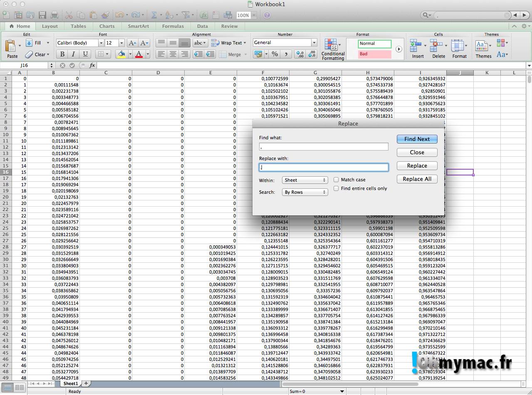
Task: Apply the Bad cell style
Action: [374, 54]
